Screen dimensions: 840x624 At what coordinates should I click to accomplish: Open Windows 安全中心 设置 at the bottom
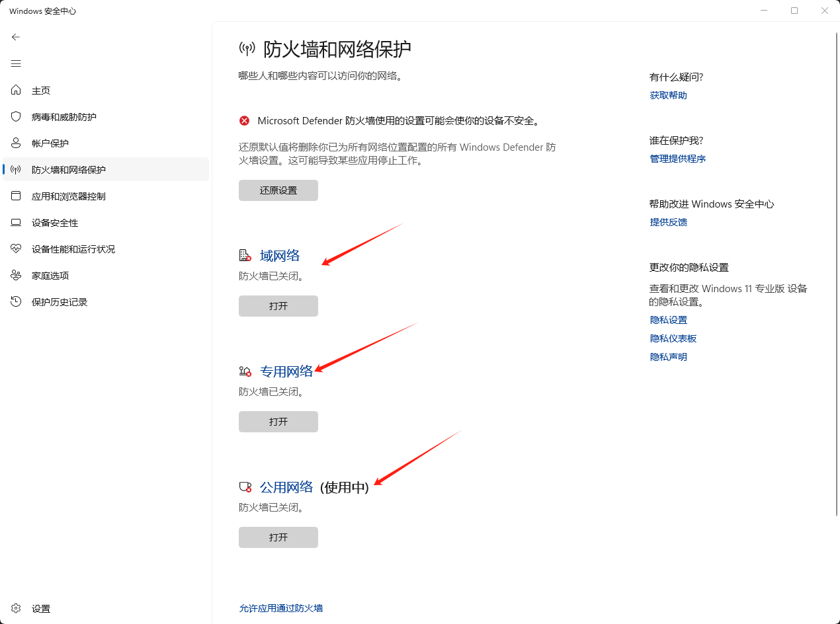pyautogui.click(x=41, y=608)
